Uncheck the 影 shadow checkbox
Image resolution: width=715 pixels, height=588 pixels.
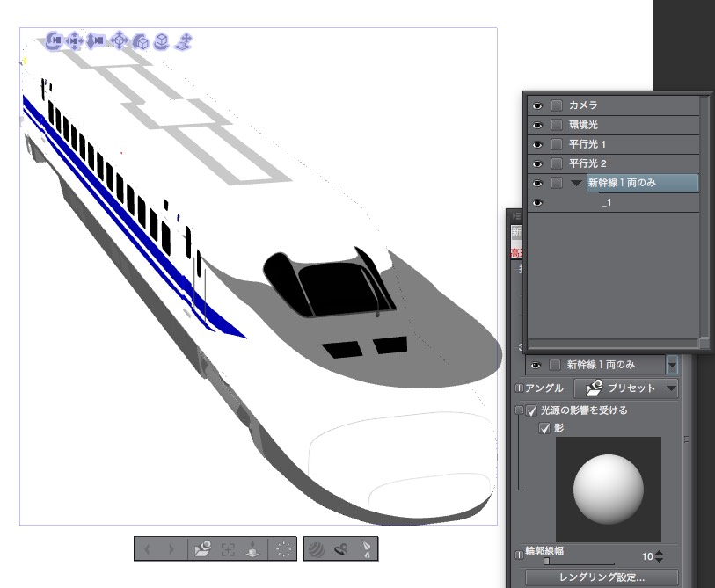544,428
